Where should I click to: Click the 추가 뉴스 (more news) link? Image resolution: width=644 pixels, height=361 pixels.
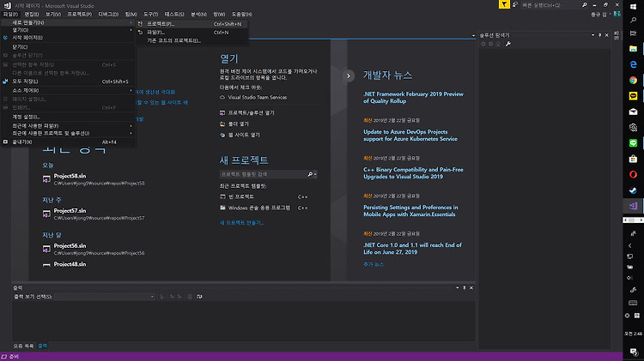[373, 265]
